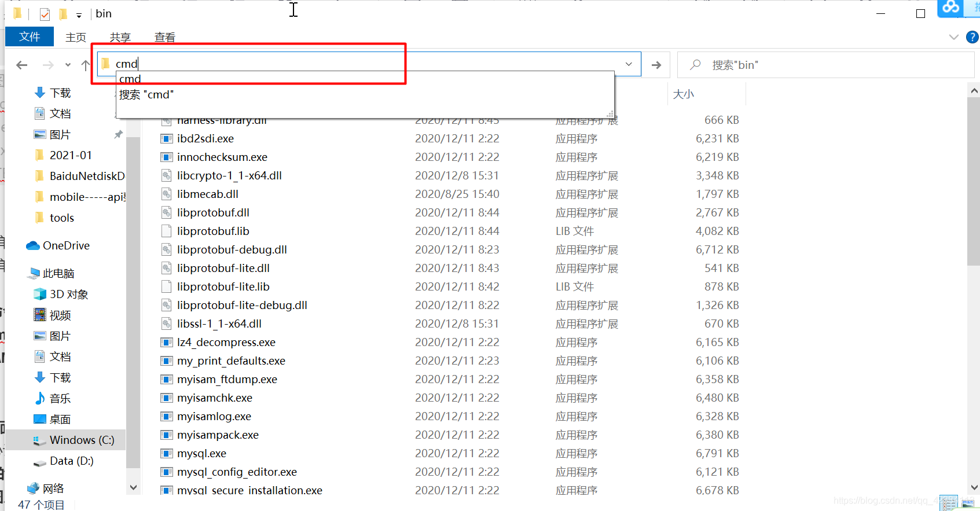The height and width of the screenshot is (511, 980).
Task: Select the libprotobuf-debug.dll file icon
Action: point(166,249)
